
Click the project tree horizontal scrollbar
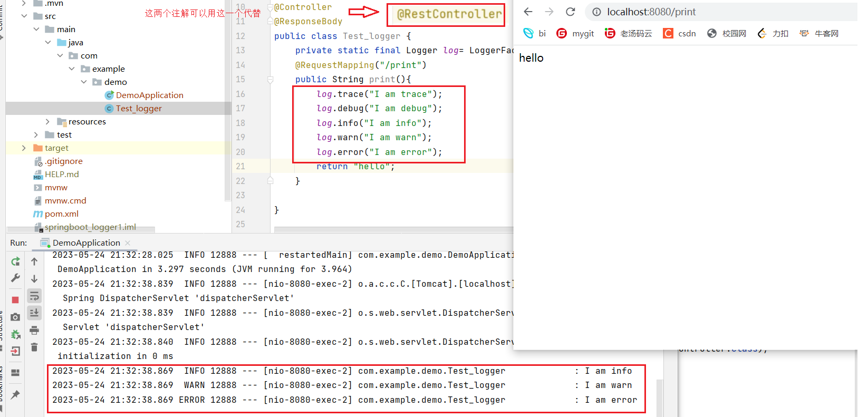coord(81,230)
